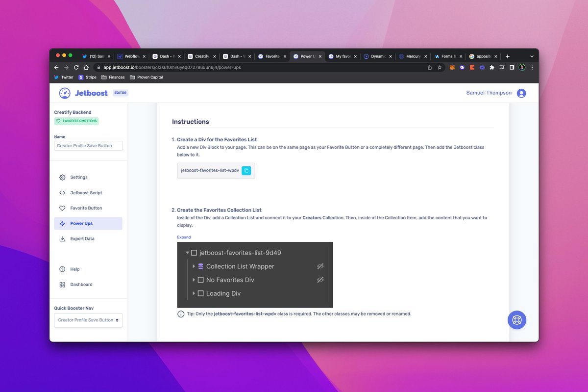Open the Chrome three-dot menu
The image size is (588, 392).
[x=532, y=67]
